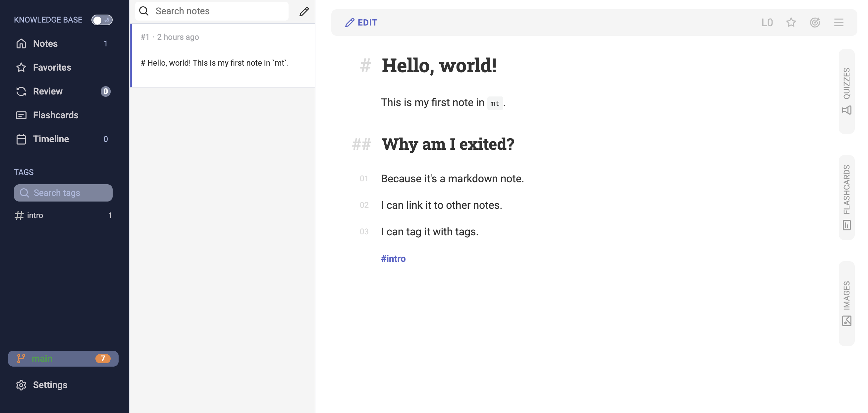Open Notes in the sidebar
Screen dimensions: 868x413
pos(45,43)
